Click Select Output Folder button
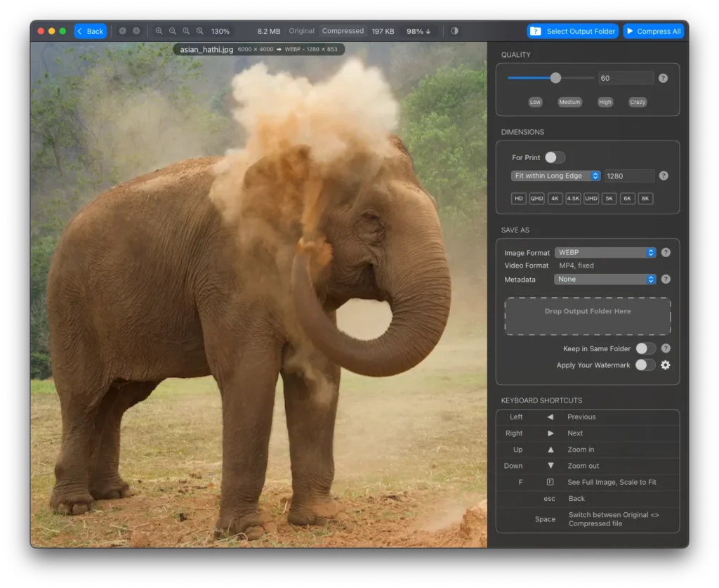The height and width of the screenshot is (588, 719). (573, 31)
